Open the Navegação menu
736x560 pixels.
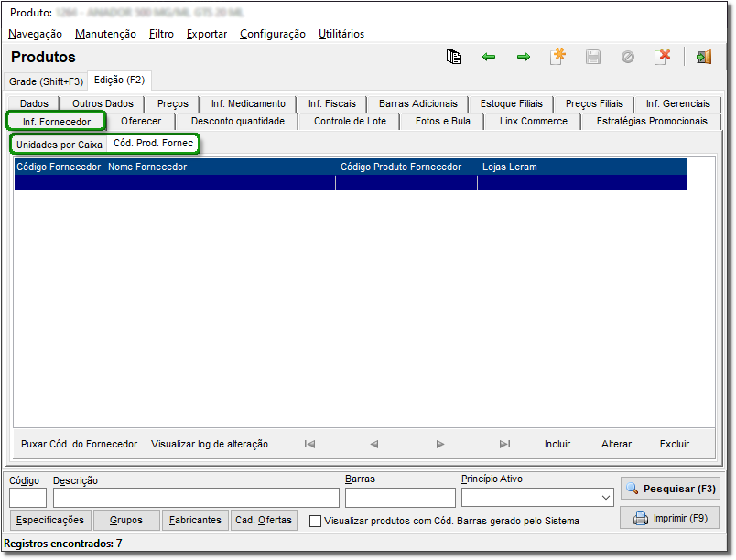[x=35, y=34]
